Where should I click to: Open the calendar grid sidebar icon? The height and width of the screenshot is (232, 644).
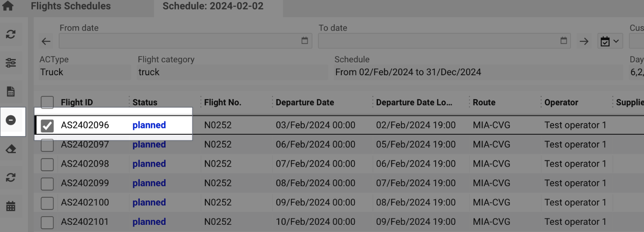11,206
